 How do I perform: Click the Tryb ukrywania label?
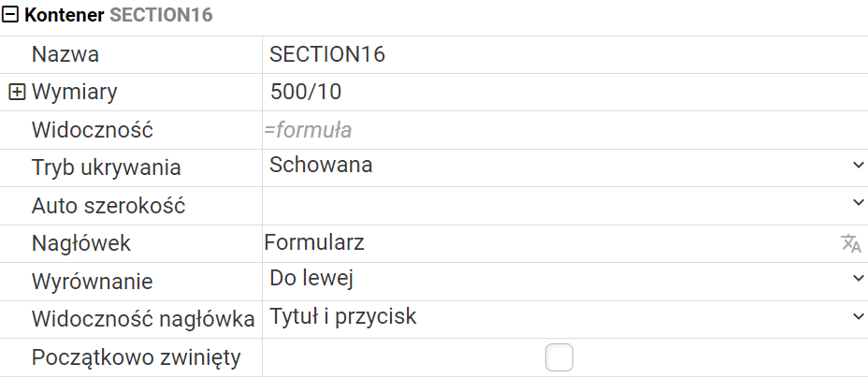coord(107,167)
